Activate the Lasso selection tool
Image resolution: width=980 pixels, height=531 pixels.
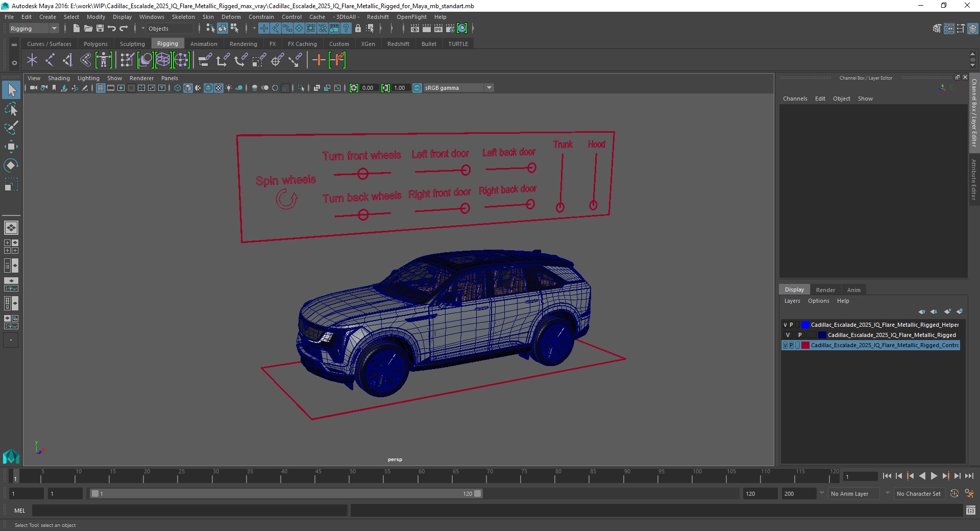(x=11, y=109)
